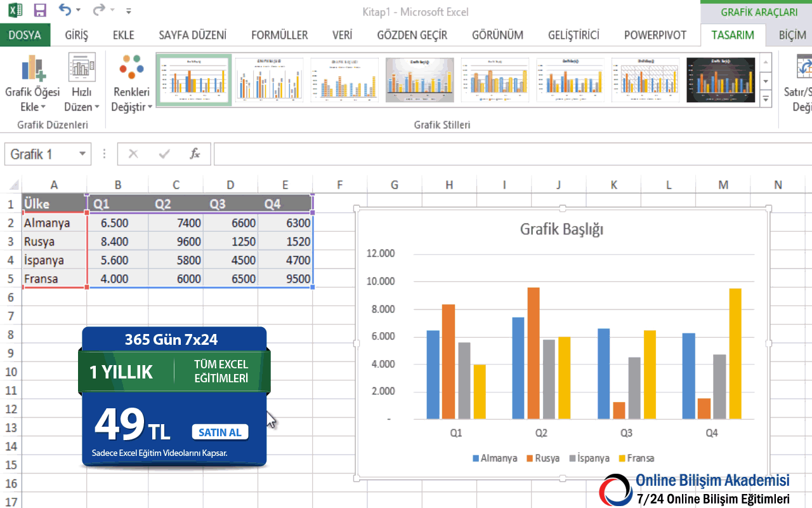This screenshot has height=508, width=812.
Task: Click the Save icon in quick access toolbar
Action: [40, 10]
